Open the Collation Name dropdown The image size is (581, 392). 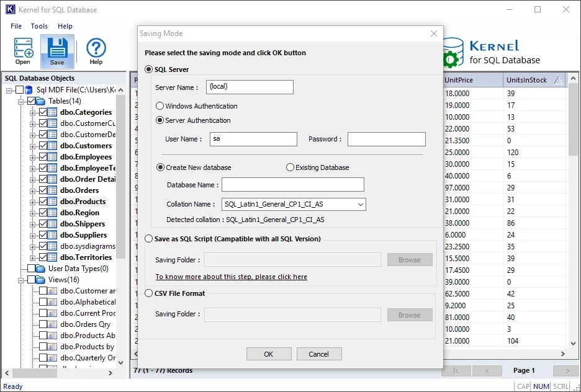tap(360, 204)
